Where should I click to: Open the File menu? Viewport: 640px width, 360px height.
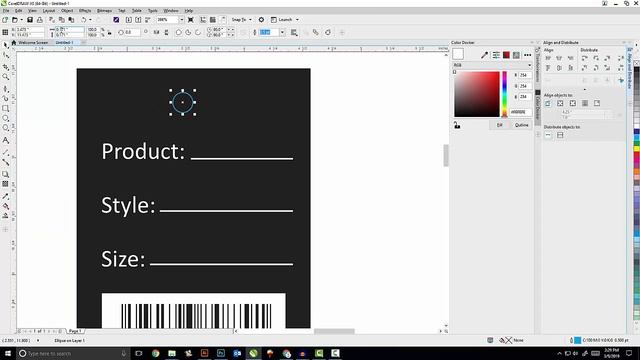point(6,11)
